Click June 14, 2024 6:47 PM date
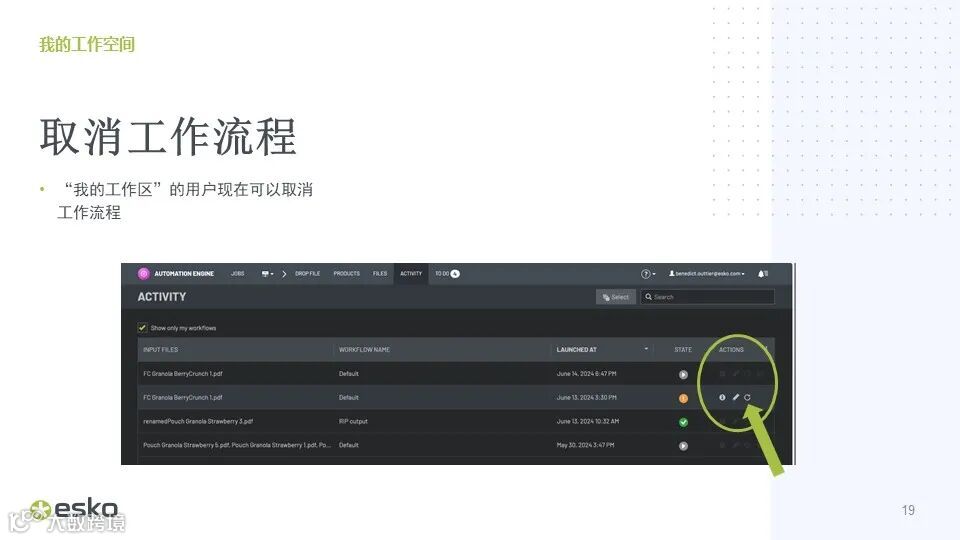960x540 pixels. click(587, 373)
